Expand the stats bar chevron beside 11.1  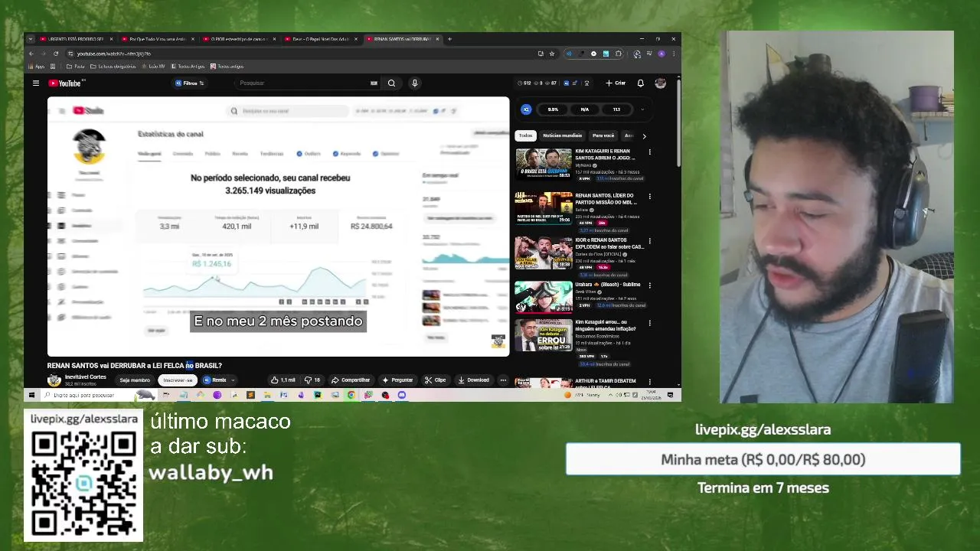(642, 109)
